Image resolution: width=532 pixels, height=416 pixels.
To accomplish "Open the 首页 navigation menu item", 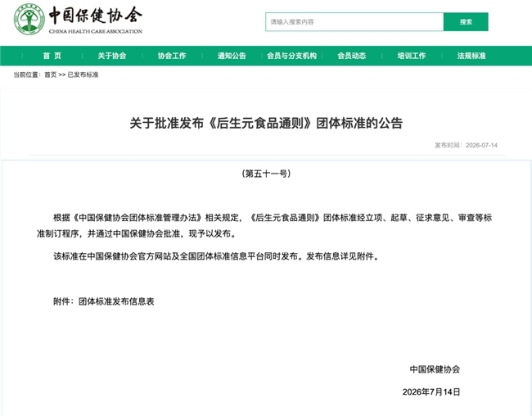I will point(52,56).
